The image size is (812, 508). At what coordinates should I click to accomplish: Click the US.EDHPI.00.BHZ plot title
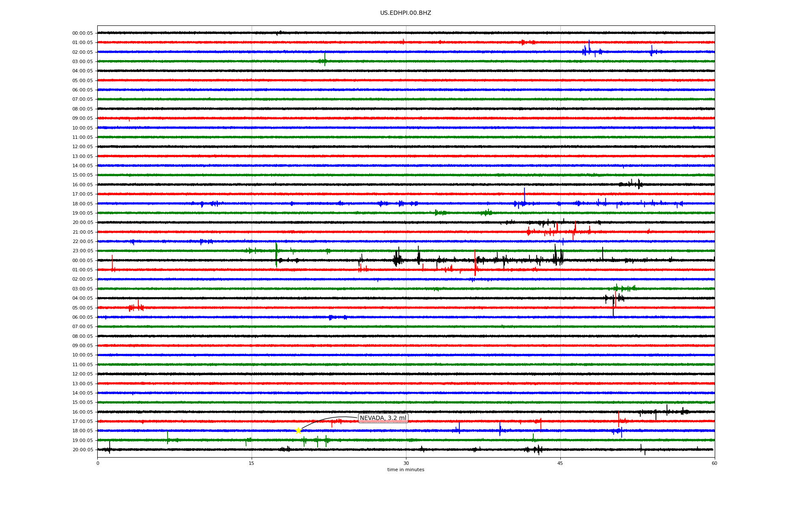pos(406,13)
